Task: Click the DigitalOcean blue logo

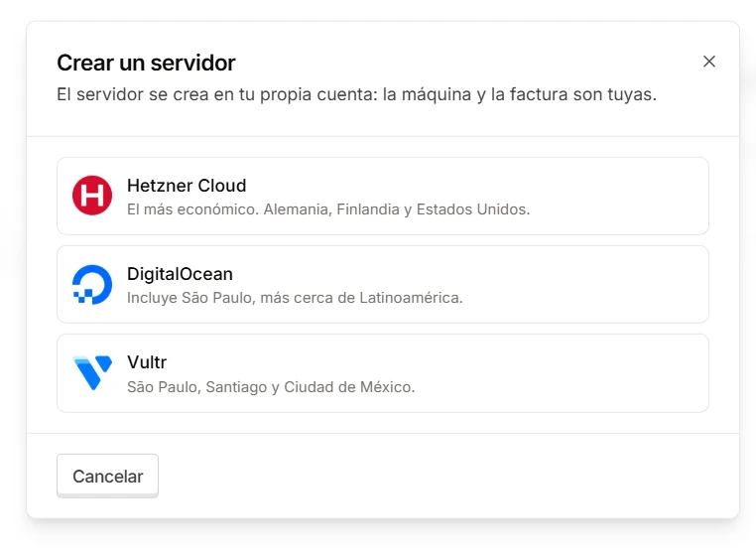Action: (92, 284)
